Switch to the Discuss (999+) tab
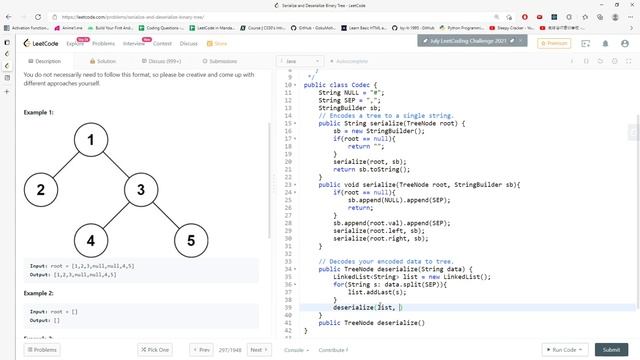Viewport: 640px width, 360px height. [x=161, y=61]
